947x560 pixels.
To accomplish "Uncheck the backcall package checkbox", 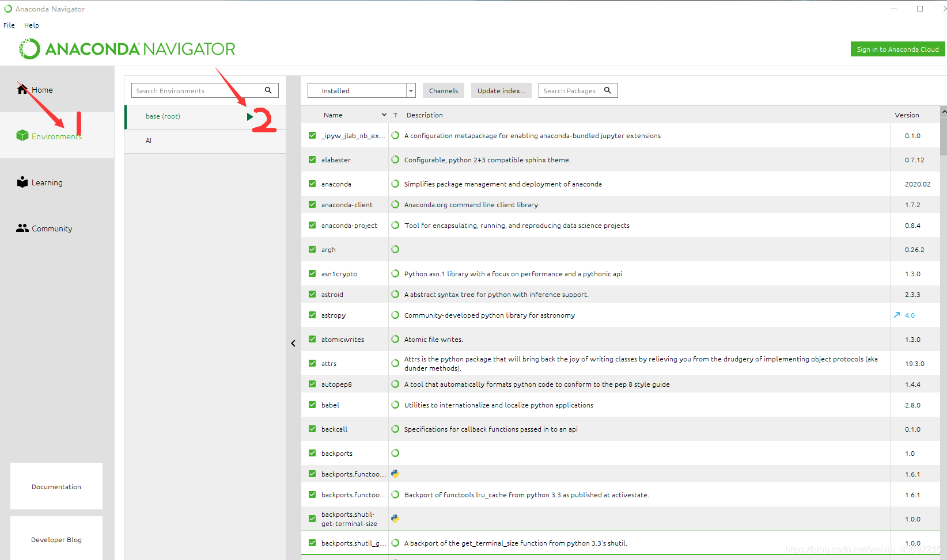I will [x=312, y=429].
